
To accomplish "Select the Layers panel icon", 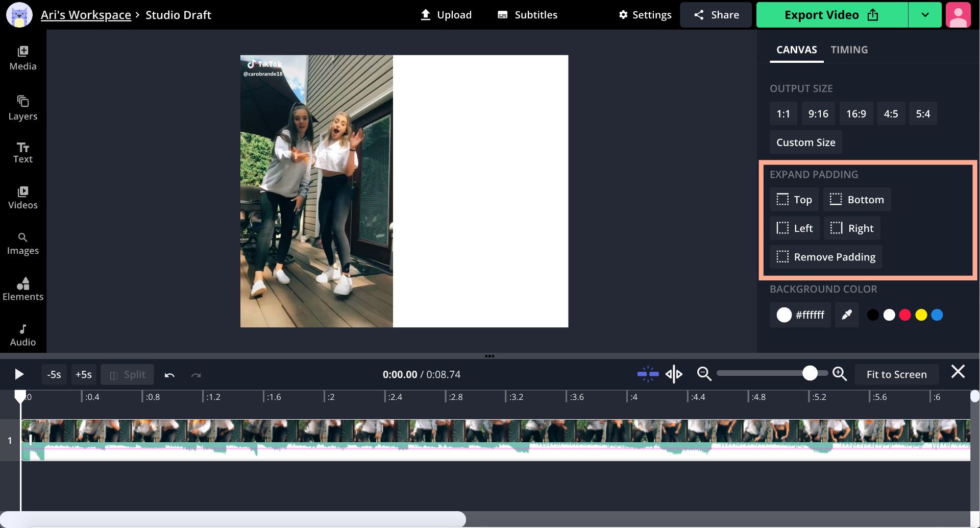I will (x=23, y=107).
